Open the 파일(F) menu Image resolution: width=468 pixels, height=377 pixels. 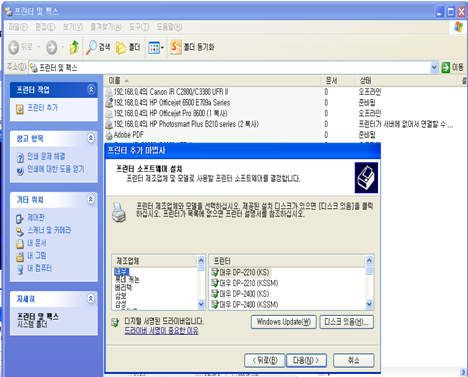point(18,27)
